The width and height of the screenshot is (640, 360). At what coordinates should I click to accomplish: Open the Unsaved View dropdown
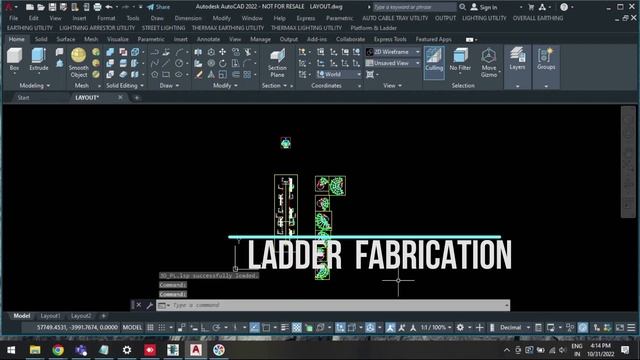(x=393, y=63)
